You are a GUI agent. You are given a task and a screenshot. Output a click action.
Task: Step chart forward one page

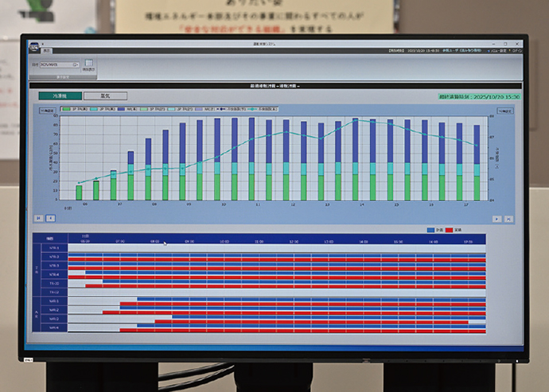pyautogui.click(x=496, y=218)
